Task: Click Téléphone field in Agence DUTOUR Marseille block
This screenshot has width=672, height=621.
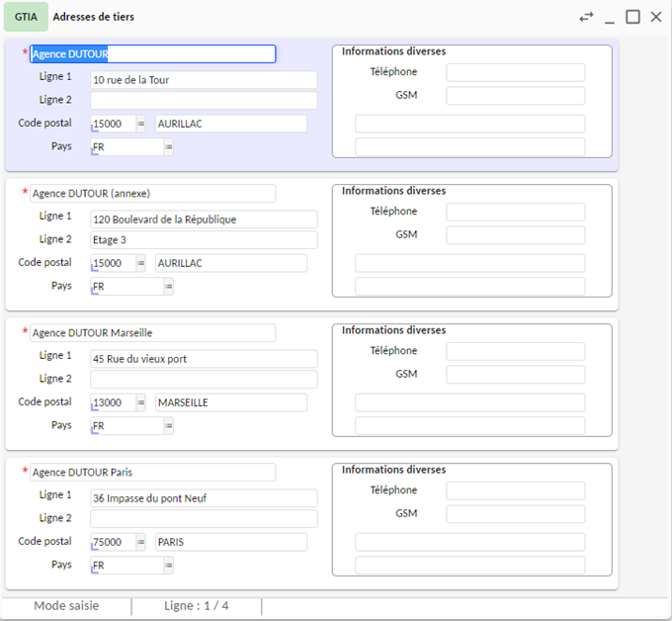Action: (515, 351)
